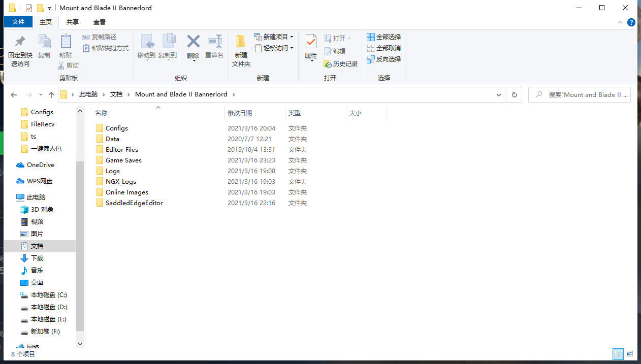Click the chevron after 此电脑 in the address bar
The image size is (641, 364).
(x=104, y=94)
